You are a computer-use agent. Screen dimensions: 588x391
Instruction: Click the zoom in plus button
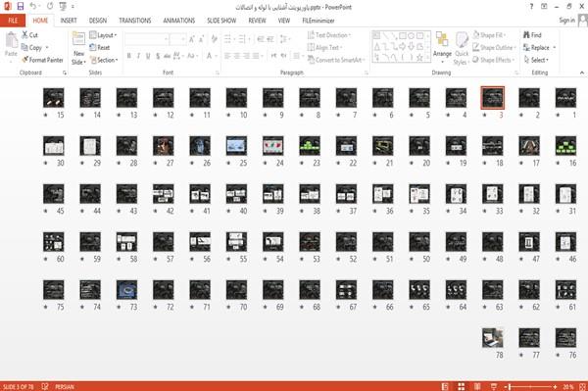[555, 386]
